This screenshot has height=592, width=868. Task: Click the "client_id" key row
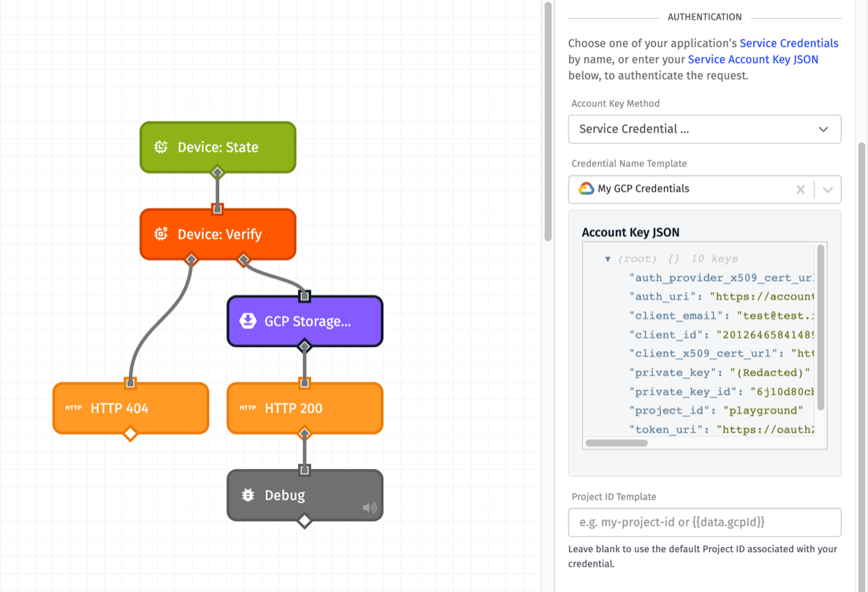pos(722,335)
